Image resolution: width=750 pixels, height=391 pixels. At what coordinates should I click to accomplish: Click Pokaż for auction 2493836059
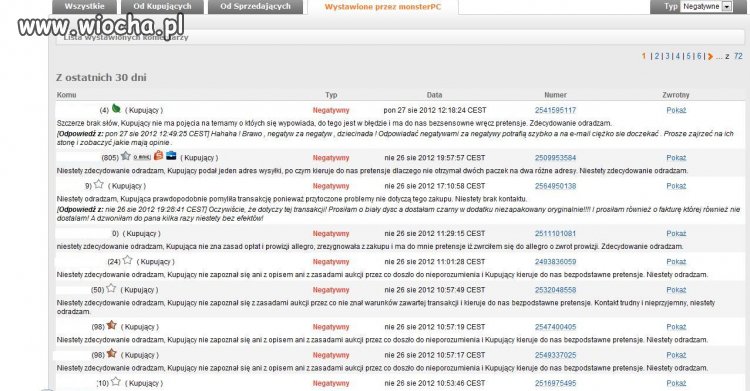[x=676, y=262]
